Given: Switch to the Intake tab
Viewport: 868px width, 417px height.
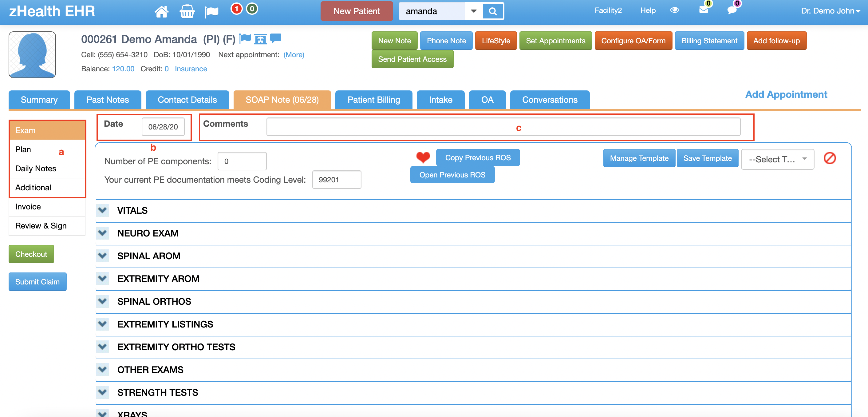Looking at the screenshot, I should click(440, 100).
